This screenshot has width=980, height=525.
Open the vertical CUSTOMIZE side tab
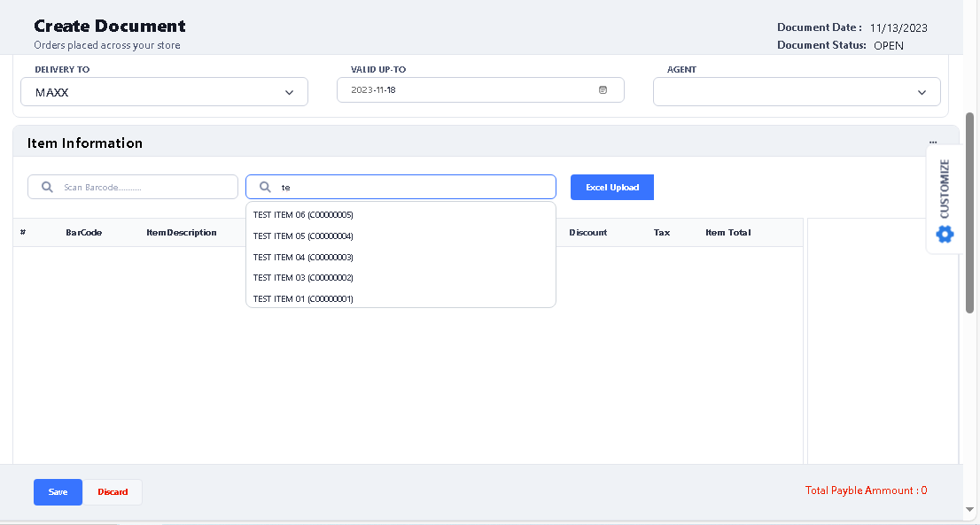pyautogui.click(x=945, y=188)
